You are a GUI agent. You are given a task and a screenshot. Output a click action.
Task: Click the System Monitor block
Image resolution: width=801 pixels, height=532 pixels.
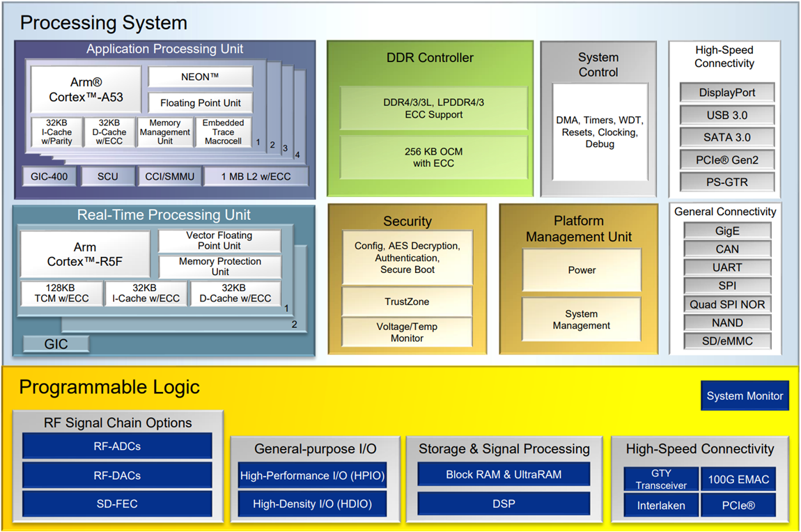point(745,396)
